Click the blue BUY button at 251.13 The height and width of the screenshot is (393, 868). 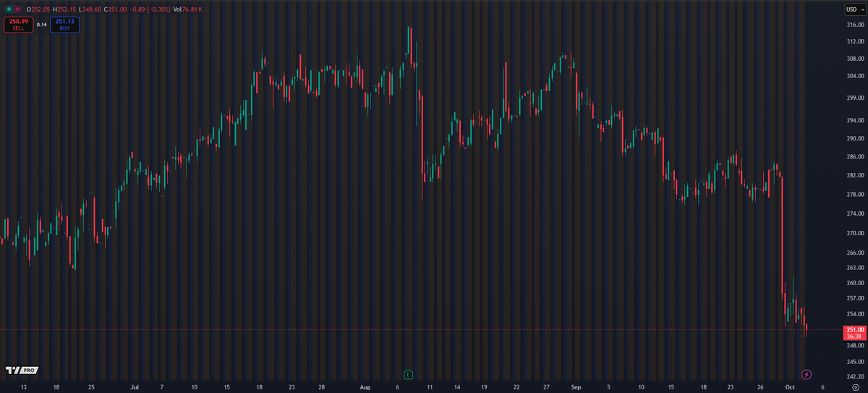point(65,25)
